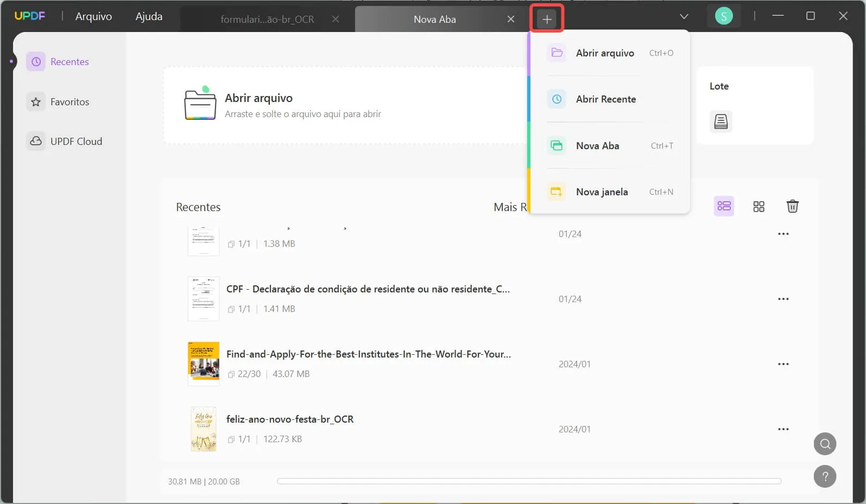Viewport: 866px width, 504px height.
Task: Click the 2024/01 date of Find-and-Apply file
Action: click(x=574, y=364)
